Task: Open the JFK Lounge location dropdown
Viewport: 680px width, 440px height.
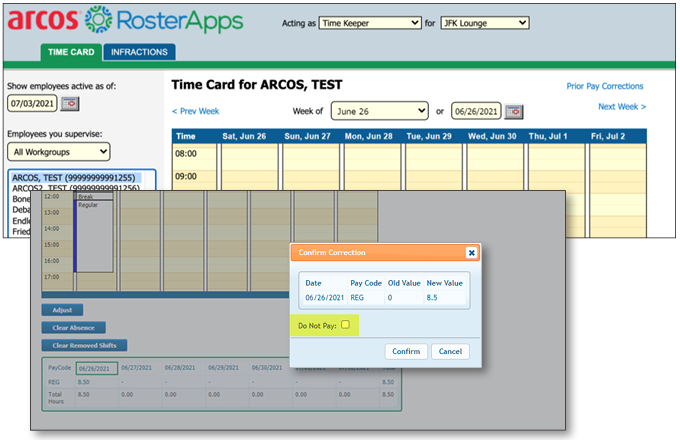Action: point(484,22)
